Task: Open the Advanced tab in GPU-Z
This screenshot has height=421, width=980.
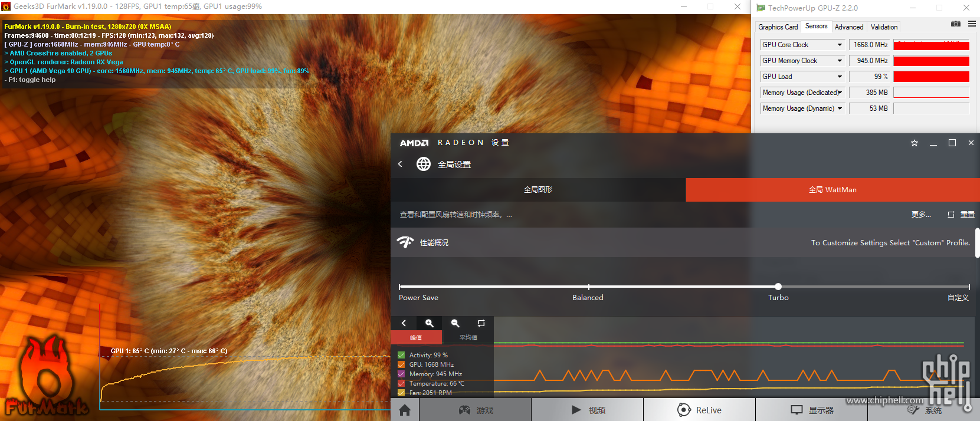Action: point(849,27)
